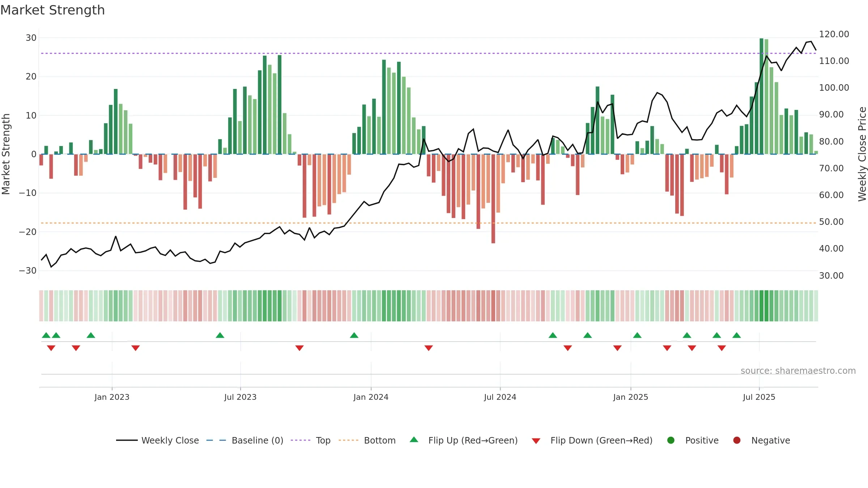This screenshot has width=868, height=488.
Task: Toggle the Baseline (0) legend entry
Action: 245,440
